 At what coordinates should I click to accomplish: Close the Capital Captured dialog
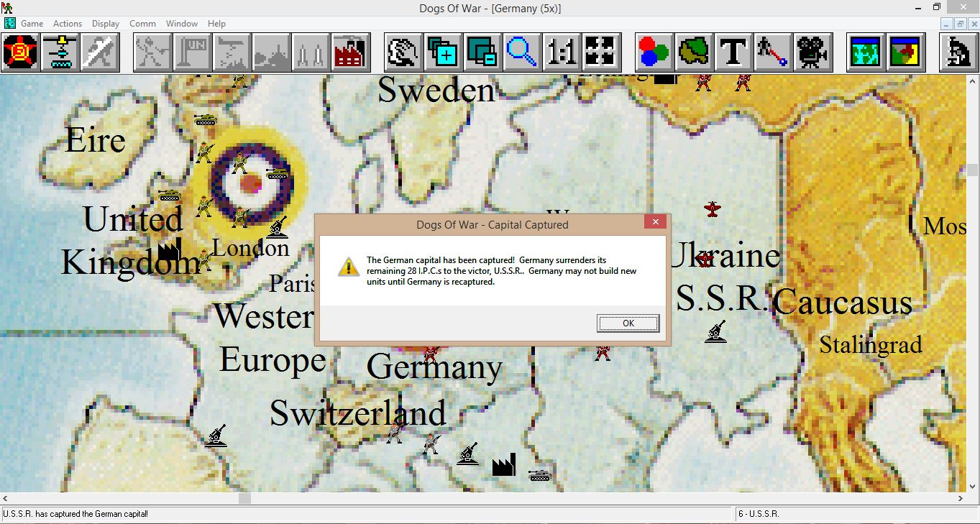point(655,223)
